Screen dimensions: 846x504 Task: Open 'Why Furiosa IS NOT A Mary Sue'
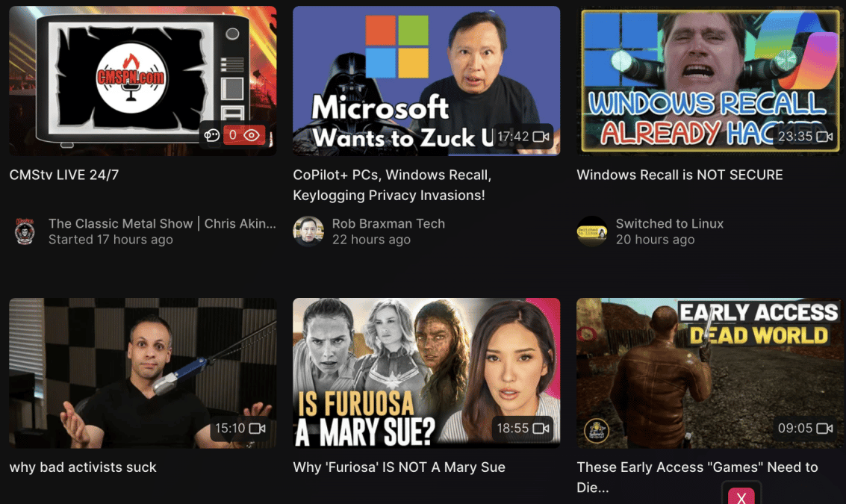pos(398,467)
